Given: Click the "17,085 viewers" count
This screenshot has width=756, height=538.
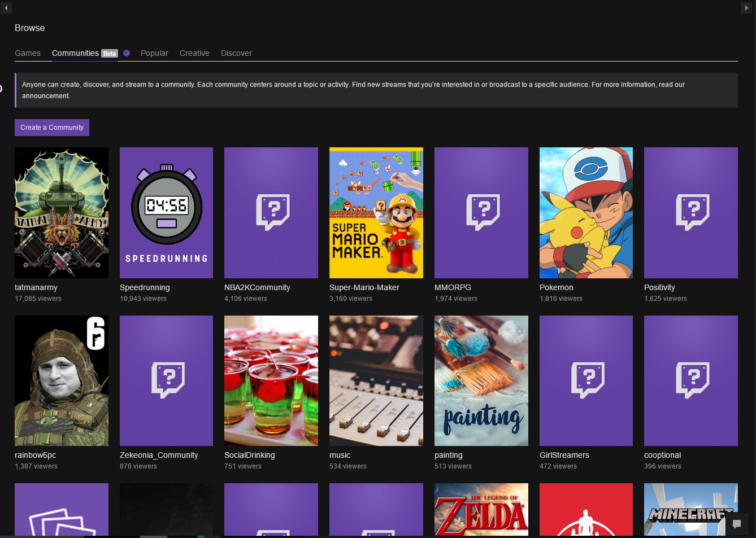Looking at the screenshot, I should tap(38, 299).
